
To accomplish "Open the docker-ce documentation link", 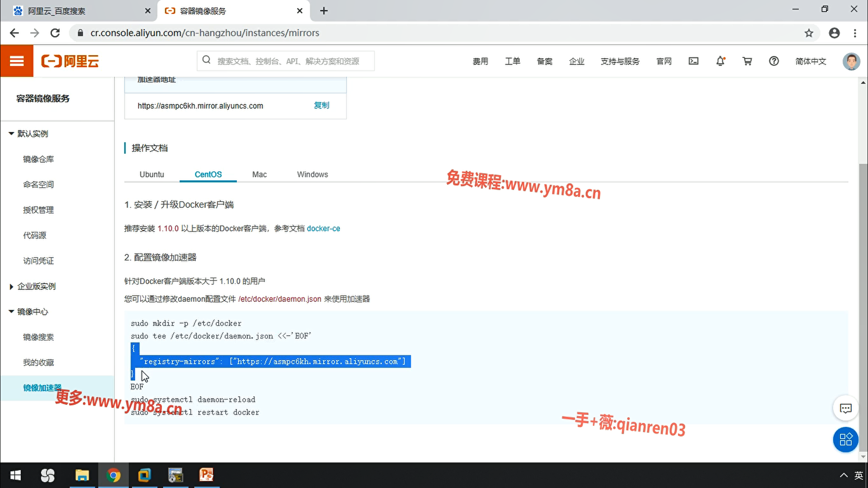I will pos(323,229).
